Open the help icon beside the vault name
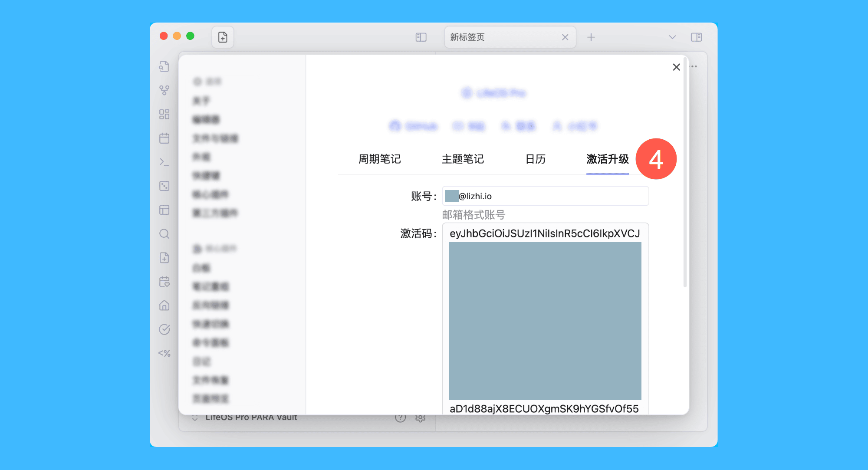868x470 pixels. tap(400, 418)
